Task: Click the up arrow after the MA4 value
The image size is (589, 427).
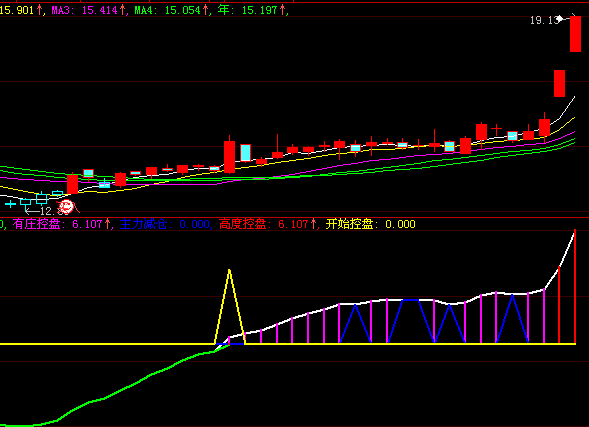Action: click(x=205, y=10)
